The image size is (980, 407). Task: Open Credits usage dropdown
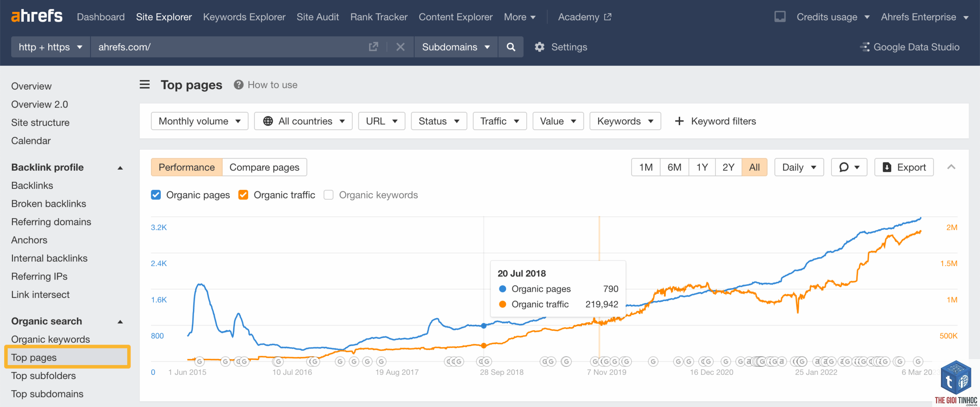833,17
